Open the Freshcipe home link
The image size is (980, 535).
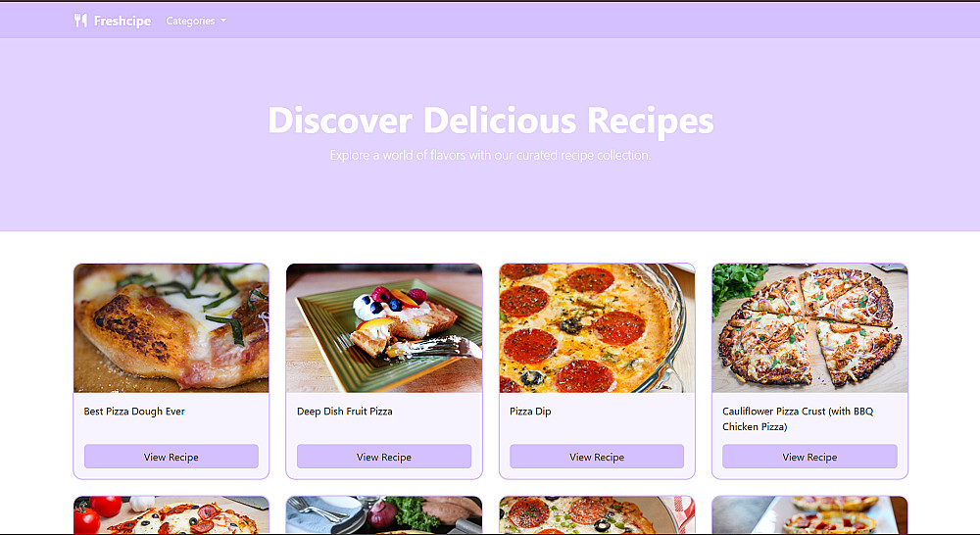(x=113, y=21)
